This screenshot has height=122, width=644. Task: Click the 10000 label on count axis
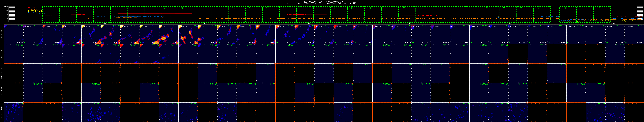(6, 6)
